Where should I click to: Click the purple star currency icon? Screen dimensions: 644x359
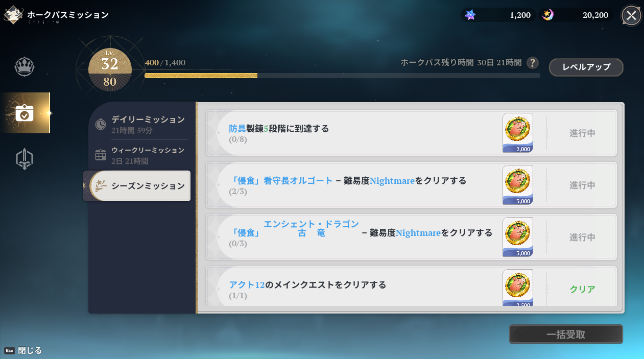tap(470, 15)
